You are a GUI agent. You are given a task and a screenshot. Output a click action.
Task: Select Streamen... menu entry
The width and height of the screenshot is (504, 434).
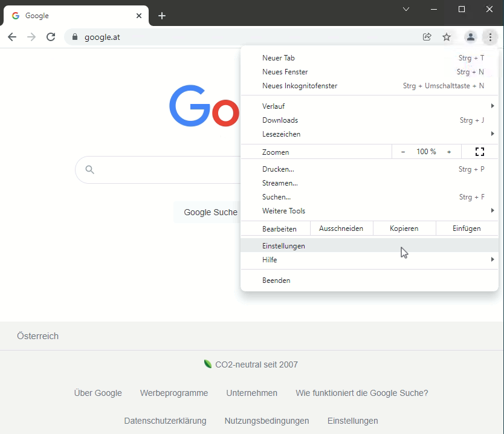tap(370, 183)
